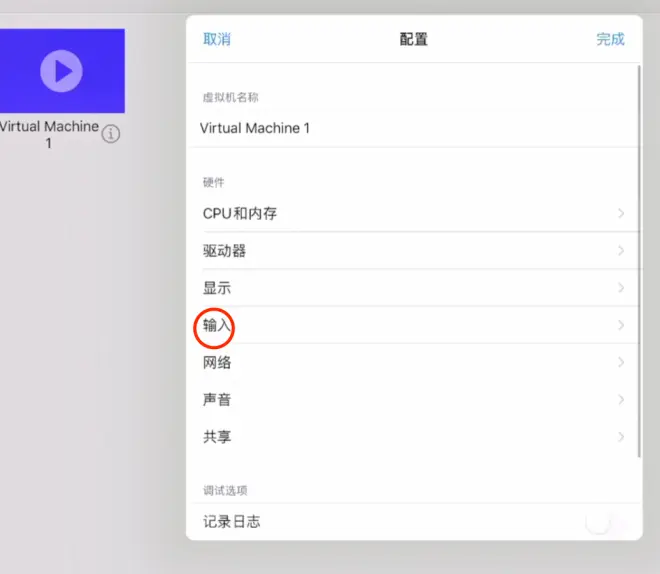
Task: Open 网络 settings
Action: coord(413,362)
